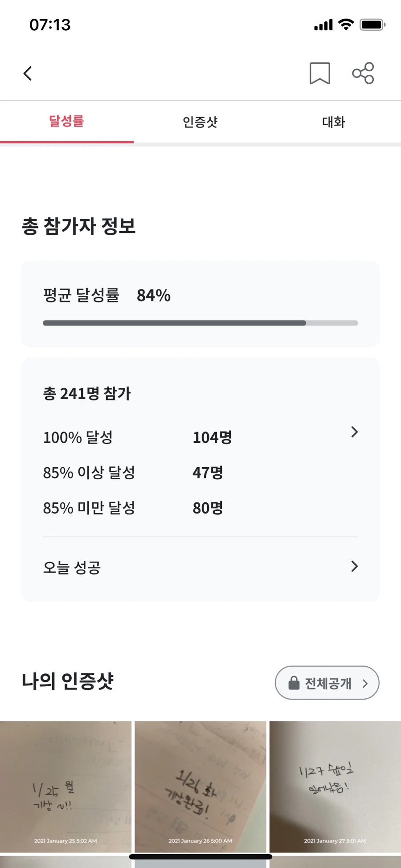Image resolution: width=401 pixels, height=868 pixels.
Task: Tap the 평균 달성률 progress bar
Action: (200, 323)
